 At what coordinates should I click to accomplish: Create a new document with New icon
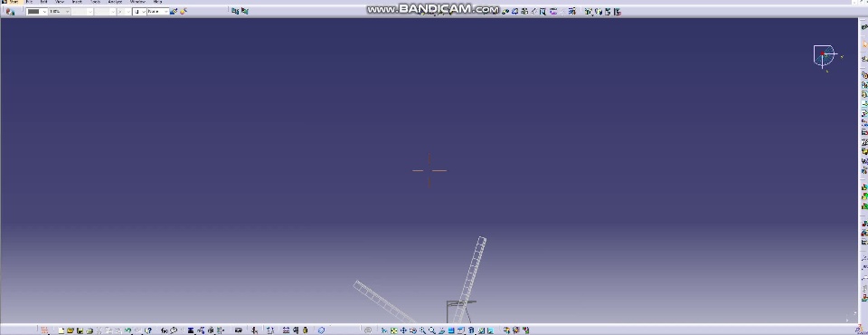coord(61,330)
